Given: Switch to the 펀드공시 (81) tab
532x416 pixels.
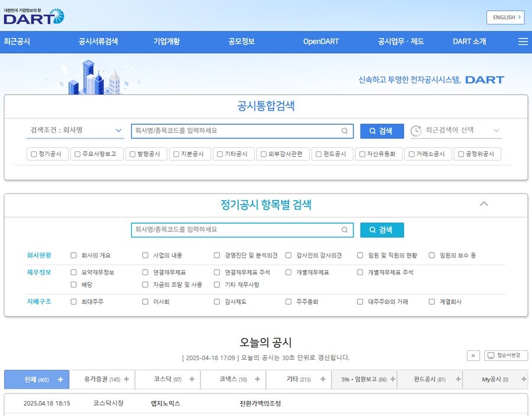Looking at the screenshot, I should click(x=430, y=379).
